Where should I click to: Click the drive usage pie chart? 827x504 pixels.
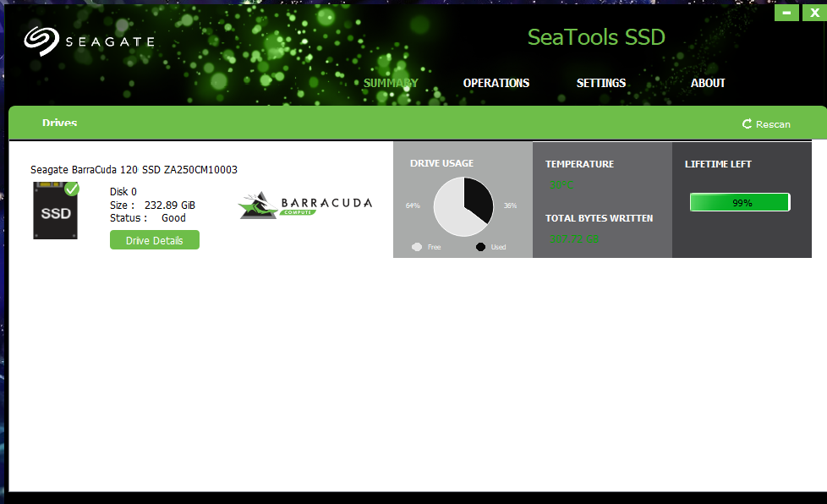click(x=463, y=206)
